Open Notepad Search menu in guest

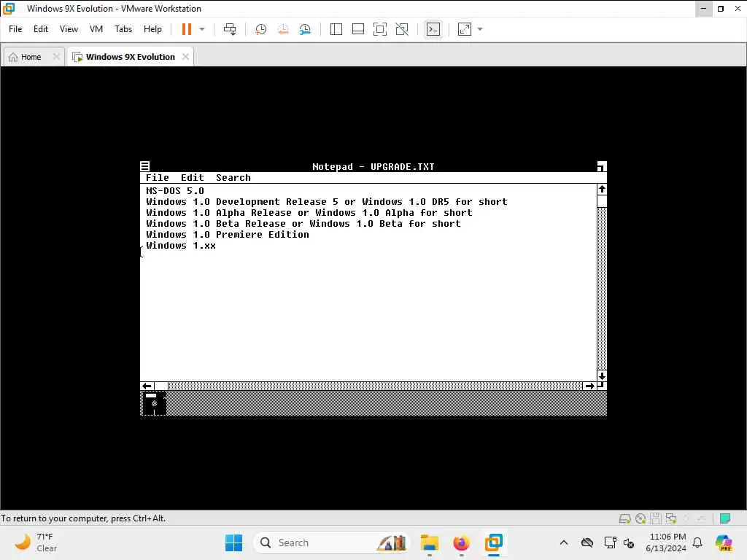pos(233,178)
